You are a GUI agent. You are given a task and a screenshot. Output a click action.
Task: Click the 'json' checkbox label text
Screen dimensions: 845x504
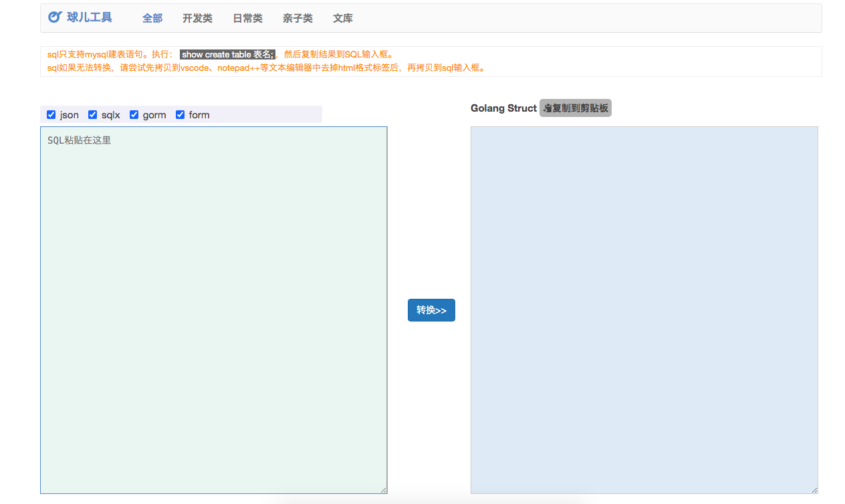pyautogui.click(x=70, y=115)
